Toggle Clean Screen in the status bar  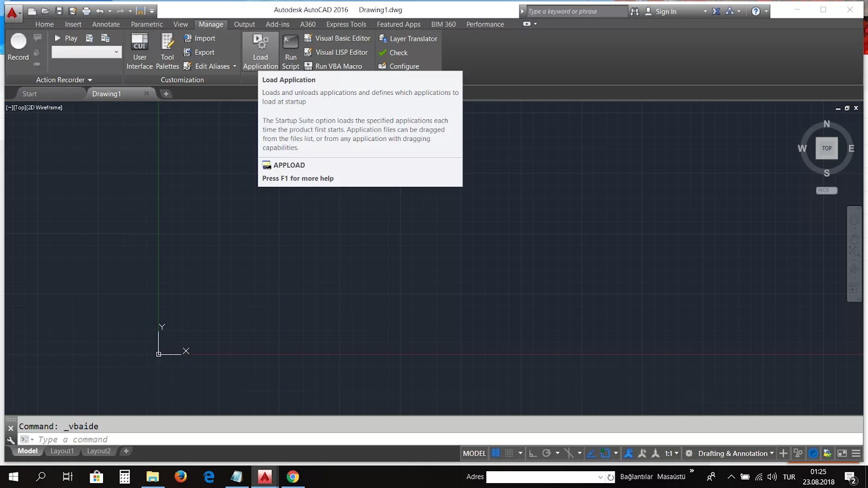coord(842,453)
